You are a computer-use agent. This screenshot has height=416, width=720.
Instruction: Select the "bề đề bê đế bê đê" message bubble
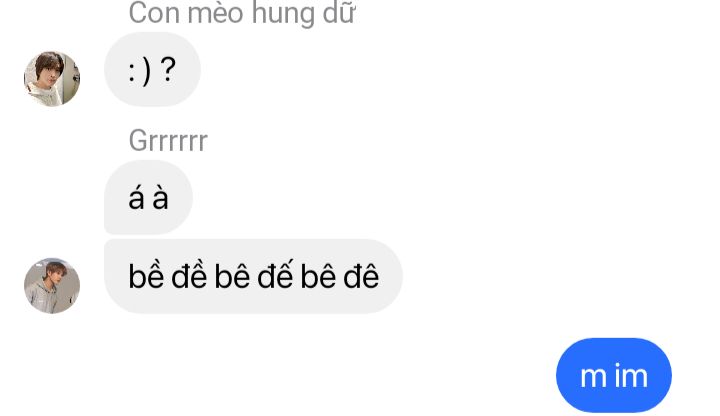coord(253,276)
